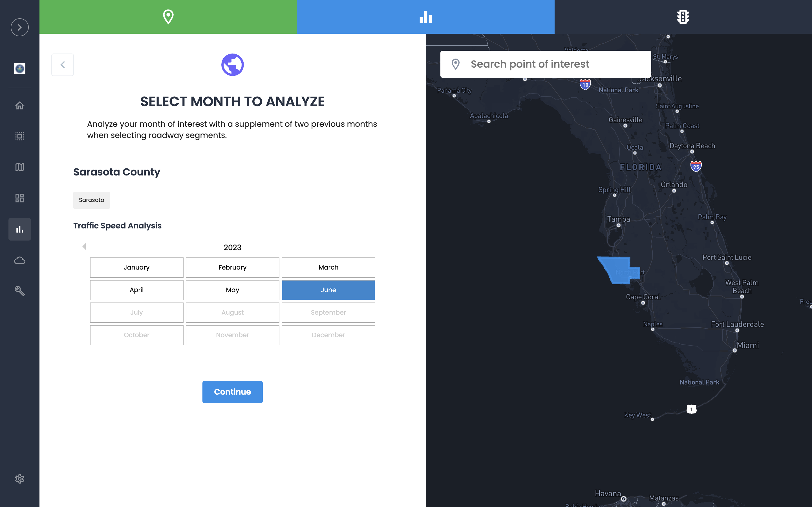This screenshot has height=507, width=812.
Task: Select January as analysis month
Action: (136, 267)
